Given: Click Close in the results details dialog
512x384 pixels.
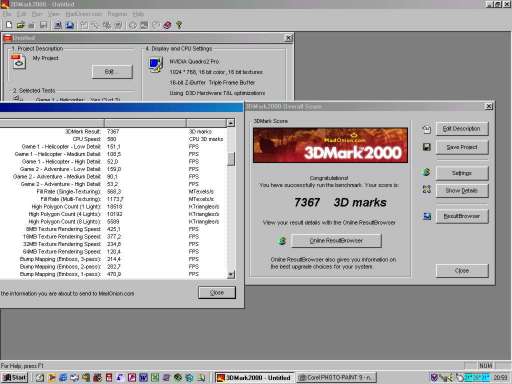Looking at the screenshot, I should click(x=217, y=293).
